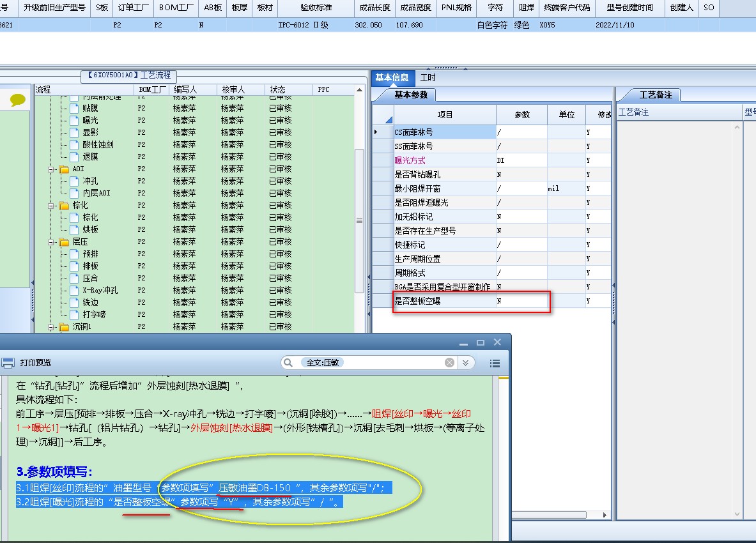Click the 【6X0Y5001A0】工艺流程 tab
The width and height of the screenshot is (756, 543).
pos(129,75)
